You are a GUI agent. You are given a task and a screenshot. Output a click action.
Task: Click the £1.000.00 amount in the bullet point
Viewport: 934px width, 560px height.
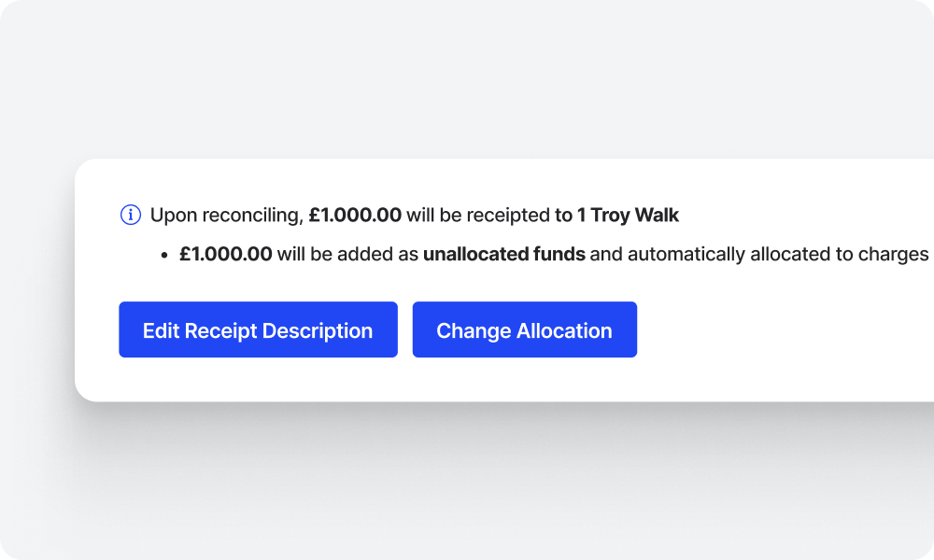[x=224, y=253]
